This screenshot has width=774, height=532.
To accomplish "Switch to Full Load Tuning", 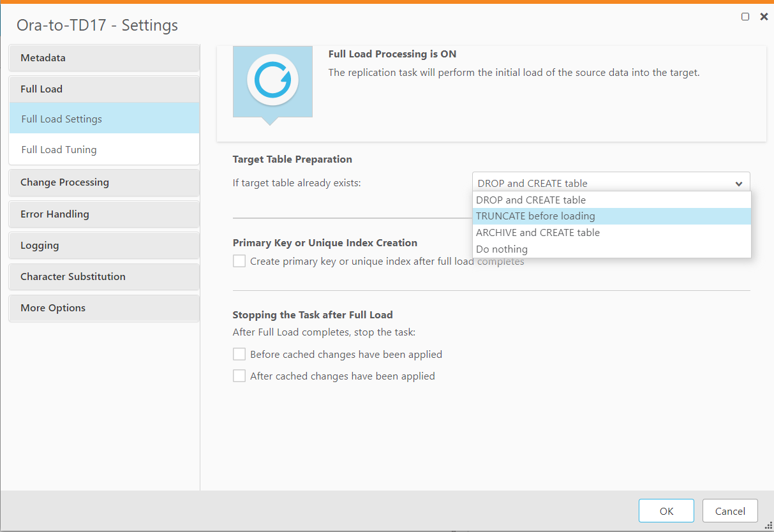I will [x=59, y=150].
